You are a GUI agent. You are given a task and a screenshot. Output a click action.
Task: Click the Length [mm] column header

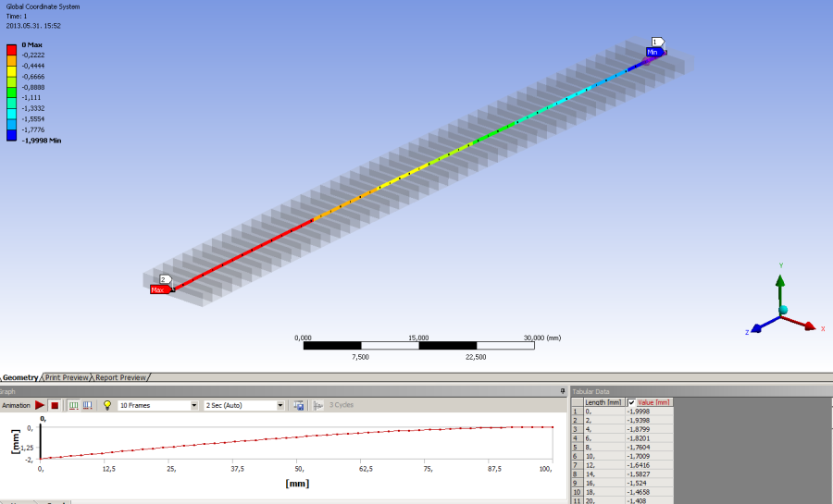[x=603, y=402]
